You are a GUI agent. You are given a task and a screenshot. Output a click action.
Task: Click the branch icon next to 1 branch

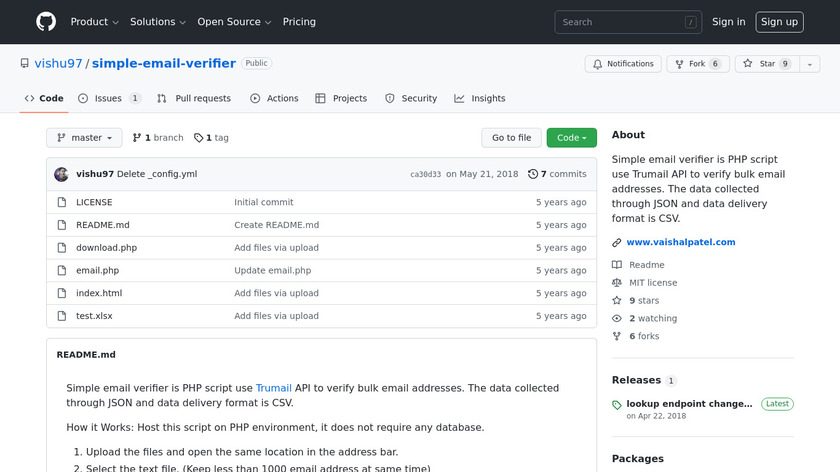(137, 138)
